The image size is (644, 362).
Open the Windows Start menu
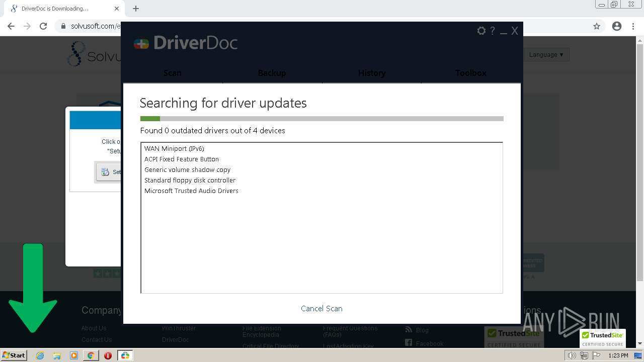pyautogui.click(x=14, y=355)
